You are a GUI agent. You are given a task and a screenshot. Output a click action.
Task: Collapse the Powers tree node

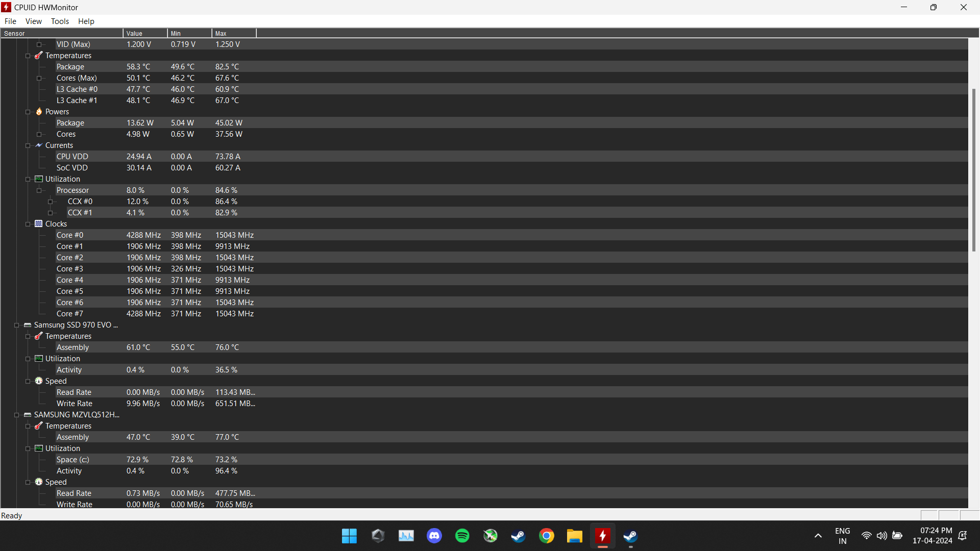pyautogui.click(x=28, y=112)
